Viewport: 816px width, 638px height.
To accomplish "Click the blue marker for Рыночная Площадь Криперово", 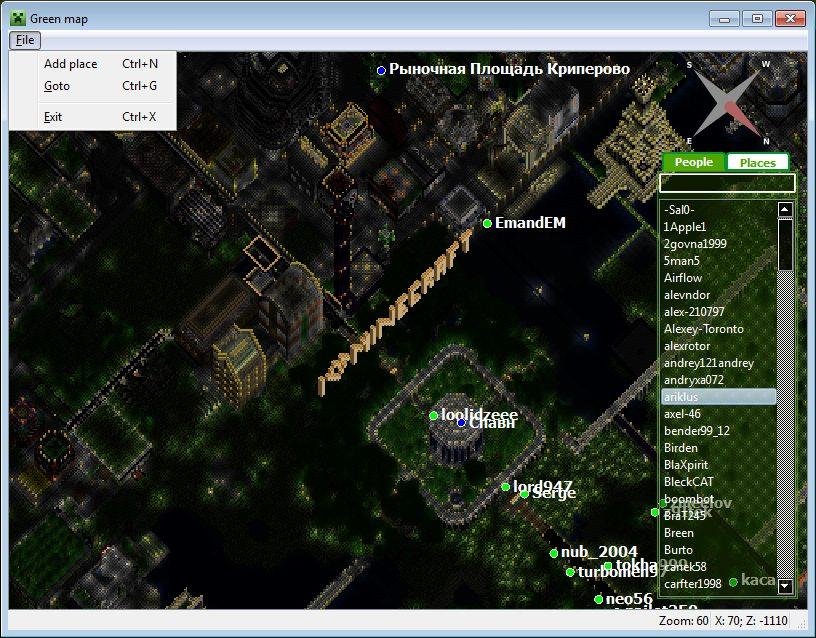I will point(381,70).
